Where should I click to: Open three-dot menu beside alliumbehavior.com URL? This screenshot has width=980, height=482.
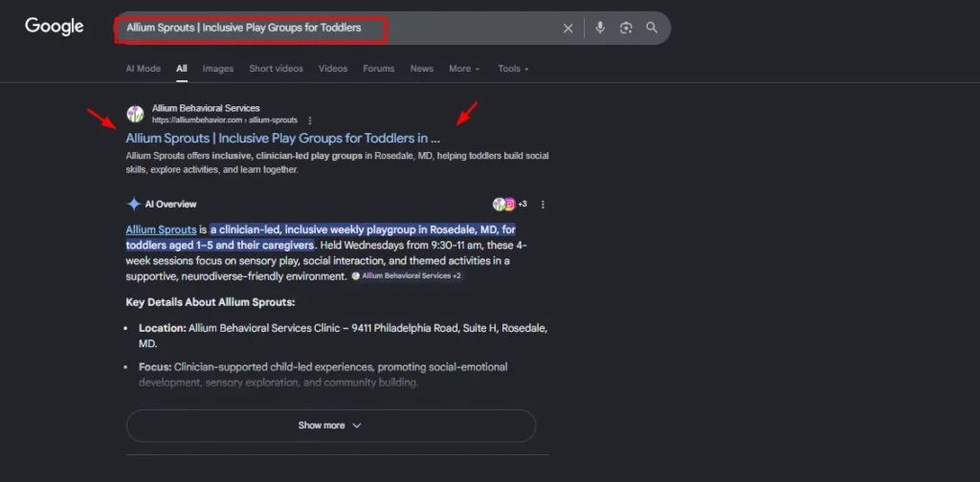point(309,120)
